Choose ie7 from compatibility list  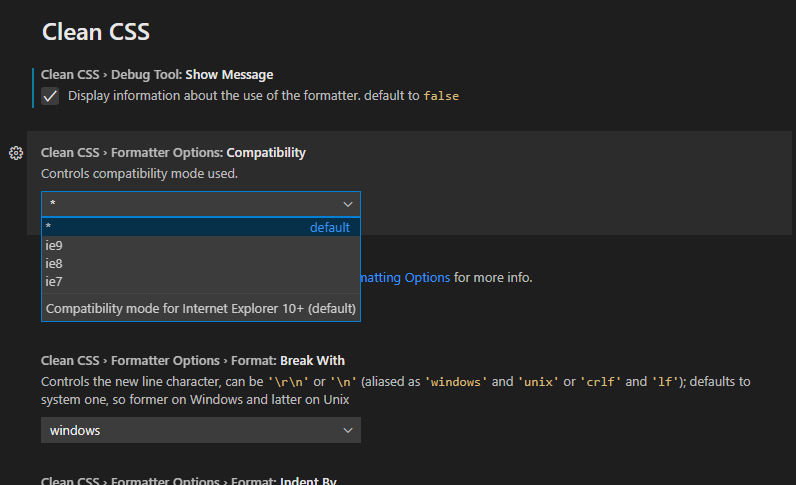[x=201, y=281]
